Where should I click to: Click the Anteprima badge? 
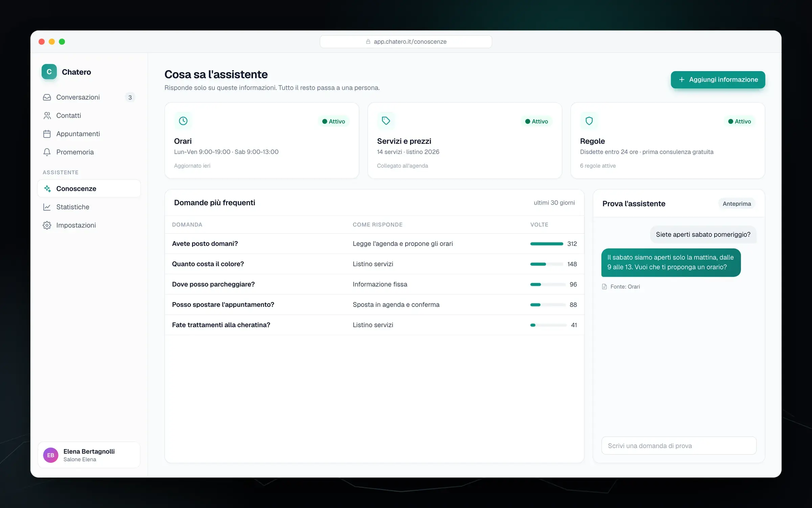tap(737, 204)
